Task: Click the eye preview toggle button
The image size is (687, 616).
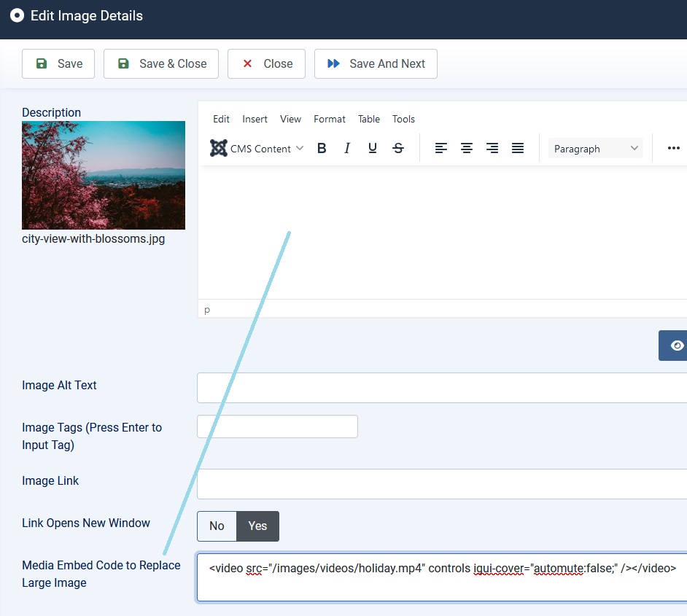Action: [x=675, y=346]
